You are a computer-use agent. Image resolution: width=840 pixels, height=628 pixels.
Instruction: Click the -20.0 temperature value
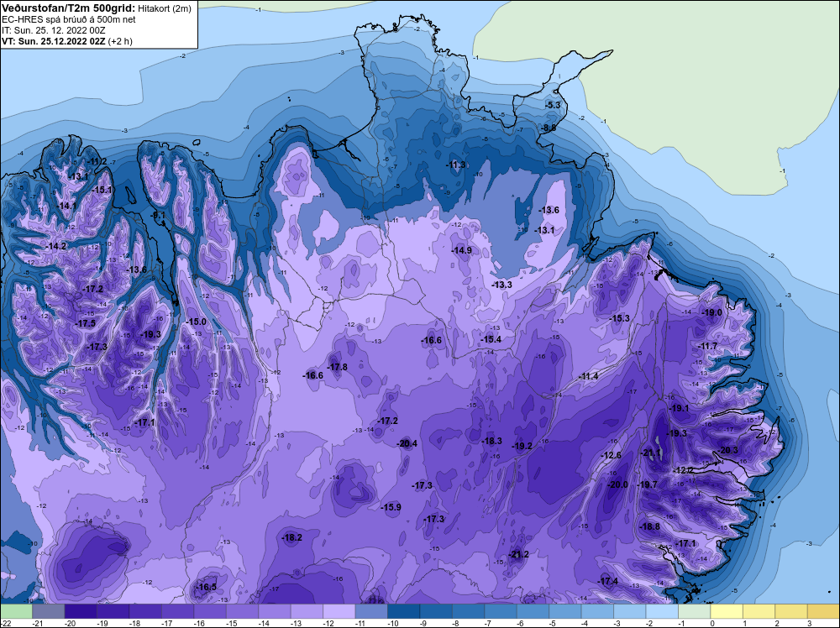[x=618, y=484]
